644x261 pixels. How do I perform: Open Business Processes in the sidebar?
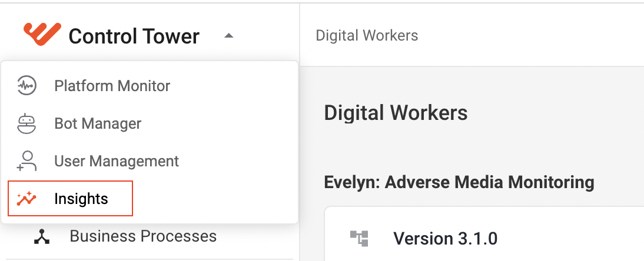pos(150,236)
